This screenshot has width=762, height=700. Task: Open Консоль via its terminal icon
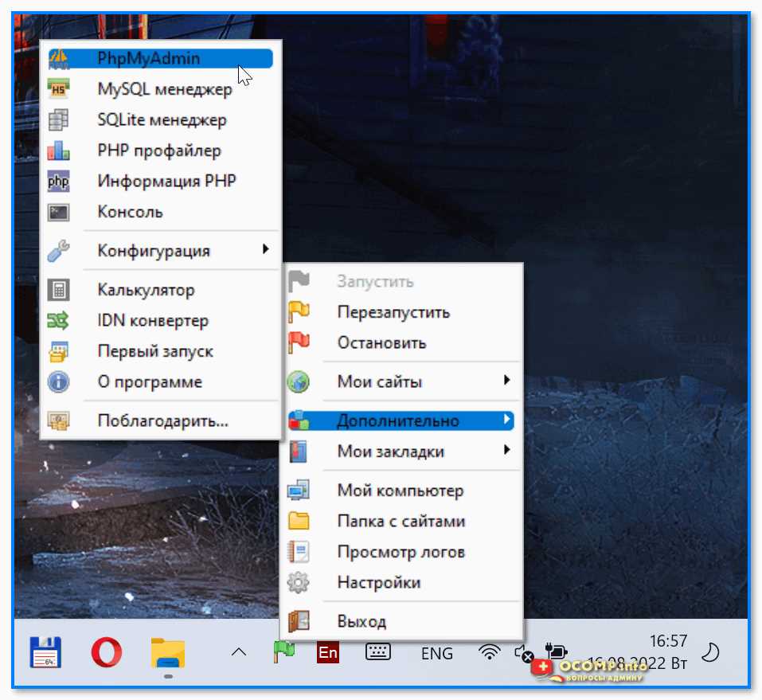click(x=58, y=213)
